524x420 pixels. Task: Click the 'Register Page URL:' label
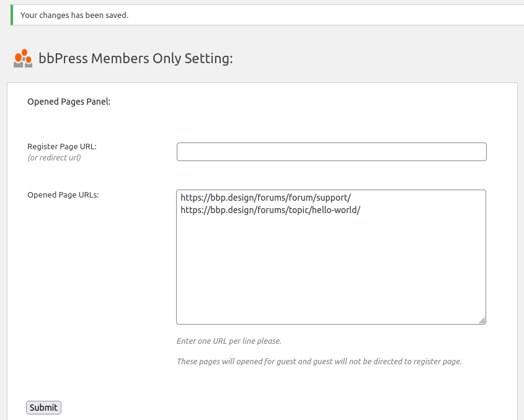[62, 147]
